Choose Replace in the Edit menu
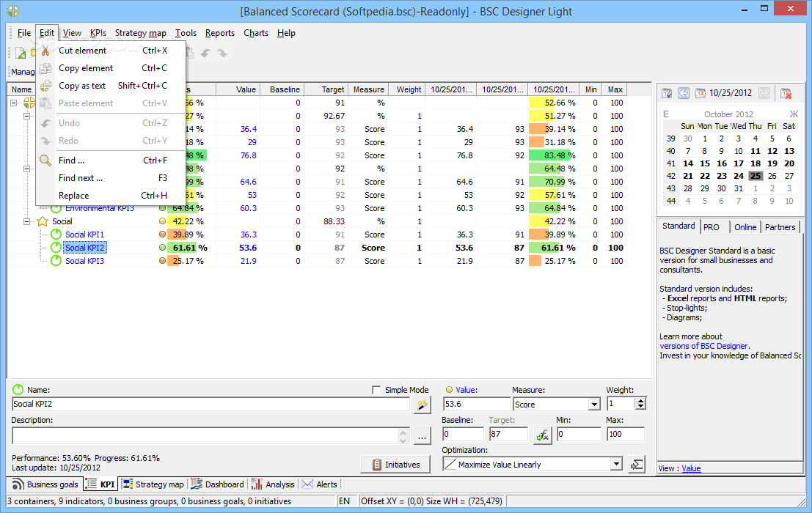This screenshot has width=812, height=513. point(111,196)
